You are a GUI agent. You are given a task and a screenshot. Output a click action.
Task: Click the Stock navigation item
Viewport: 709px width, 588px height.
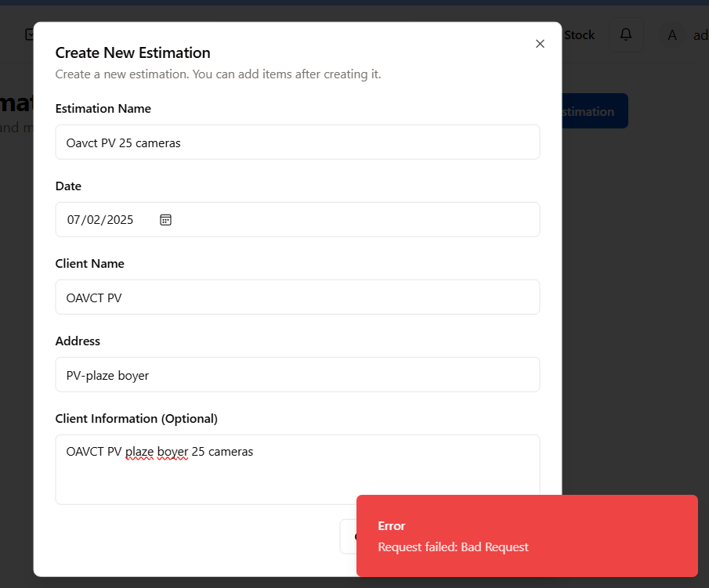point(579,35)
